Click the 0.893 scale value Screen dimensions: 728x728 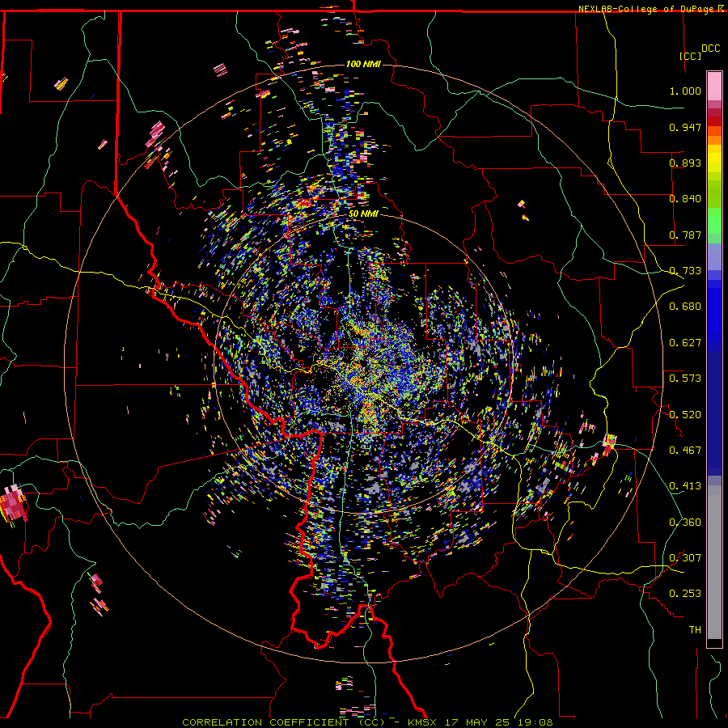click(x=685, y=163)
